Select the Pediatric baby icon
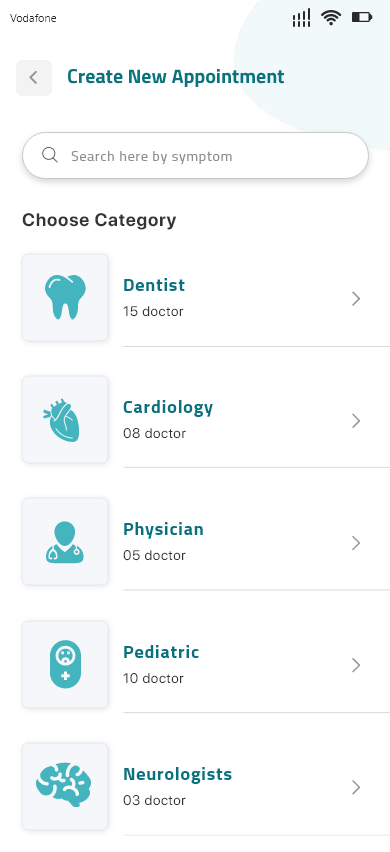This screenshot has height=852, width=390. [65, 665]
